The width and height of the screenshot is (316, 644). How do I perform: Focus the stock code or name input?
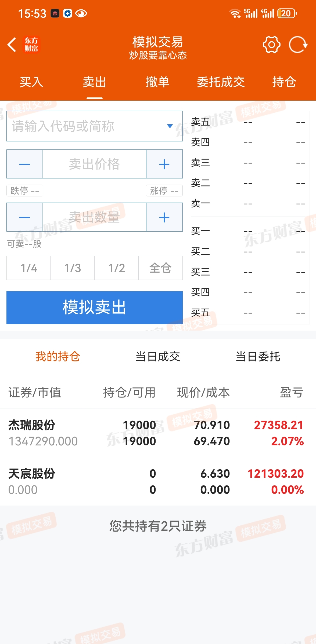pyautogui.click(x=95, y=126)
